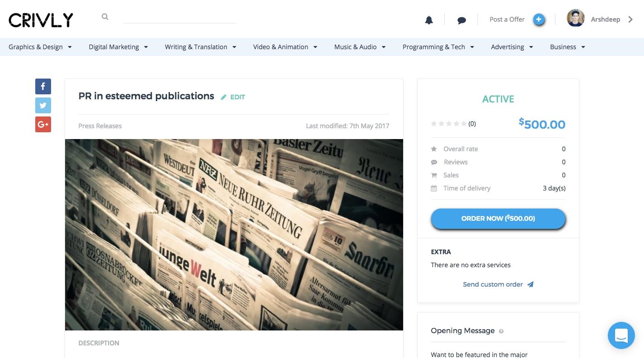Share on Twitter

pyautogui.click(x=43, y=105)
